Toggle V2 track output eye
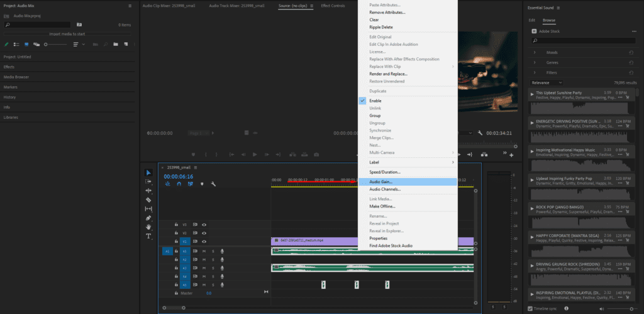This screenshot has width=644, height=314. [x=204, y=233]
